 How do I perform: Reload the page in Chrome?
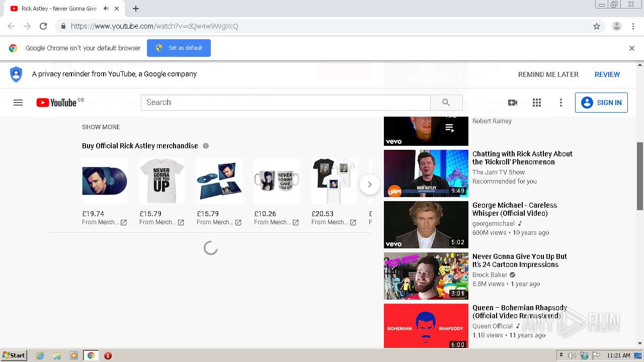[x=43, y=26]
